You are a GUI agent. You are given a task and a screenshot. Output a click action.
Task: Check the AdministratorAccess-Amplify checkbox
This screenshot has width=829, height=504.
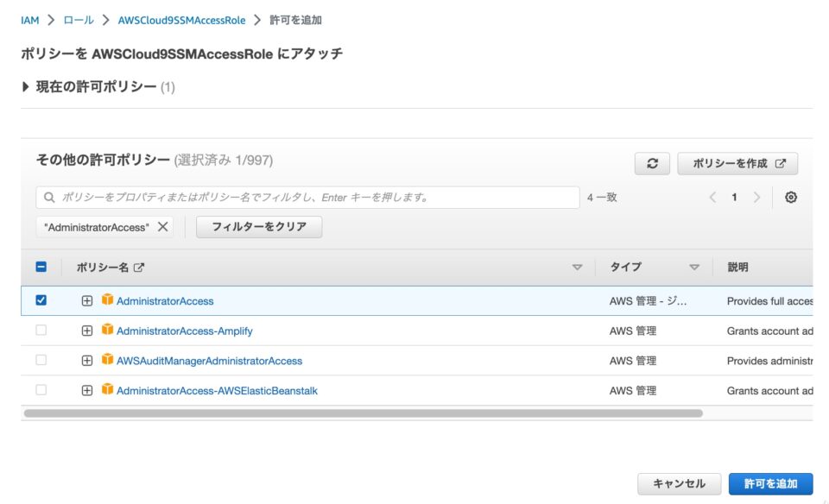pos(41,331)
